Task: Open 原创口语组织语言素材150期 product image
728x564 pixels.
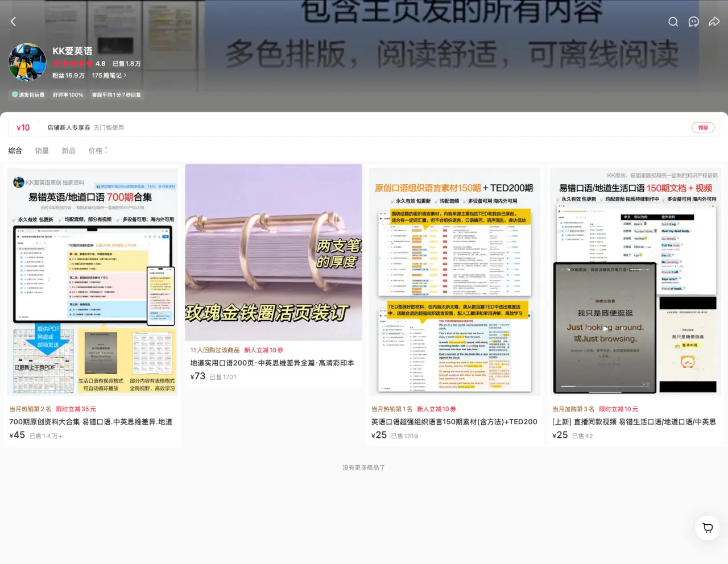Action: pyautogui.click(x=455, y=281)
